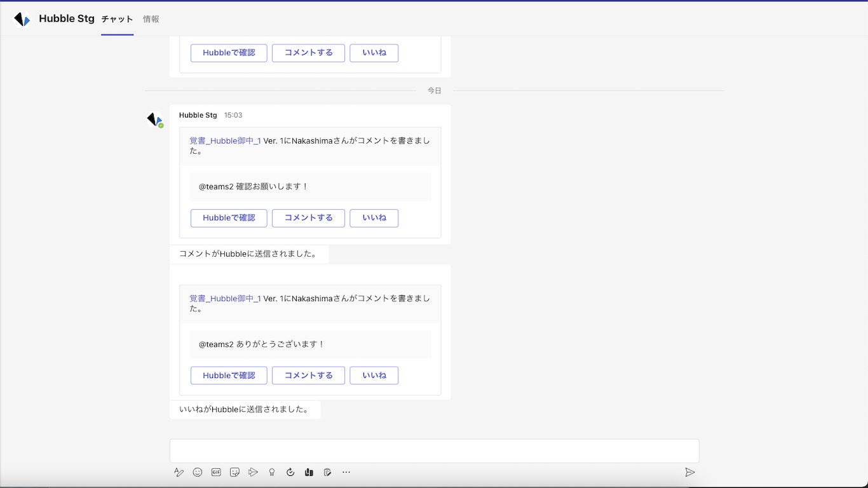Click the comment text "@teams2 ありがとうございます！"
This screenshot has width=868, height=488.
(262, 344)
